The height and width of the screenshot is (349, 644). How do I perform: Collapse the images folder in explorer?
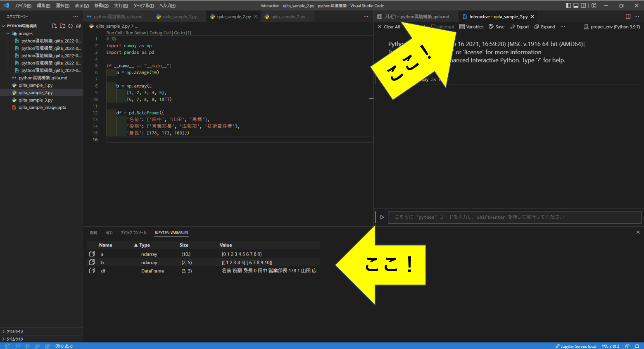(x=8, y=33)
